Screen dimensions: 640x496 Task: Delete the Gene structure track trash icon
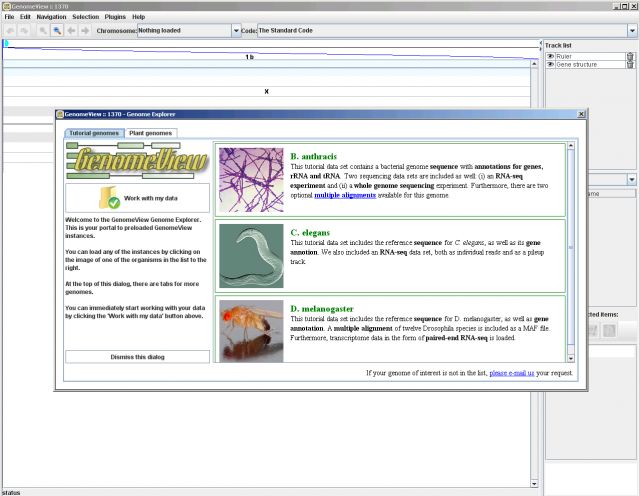tap(630, 65)
